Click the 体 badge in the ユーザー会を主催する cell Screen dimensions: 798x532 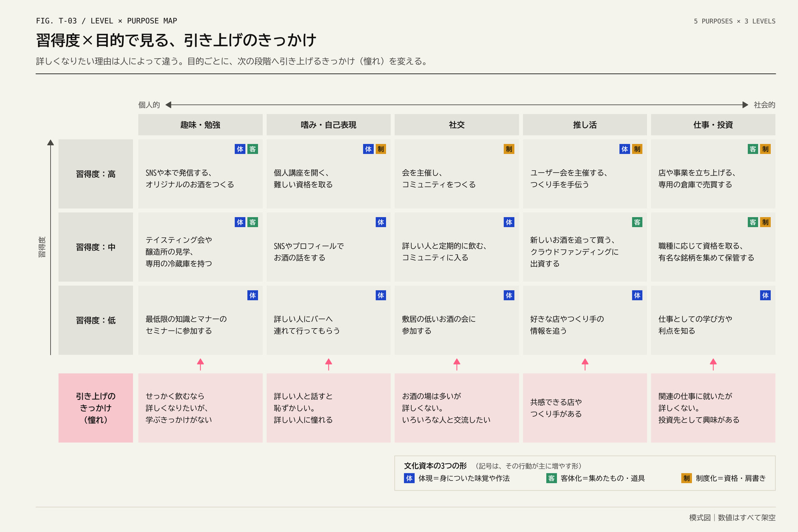[624, 149]
